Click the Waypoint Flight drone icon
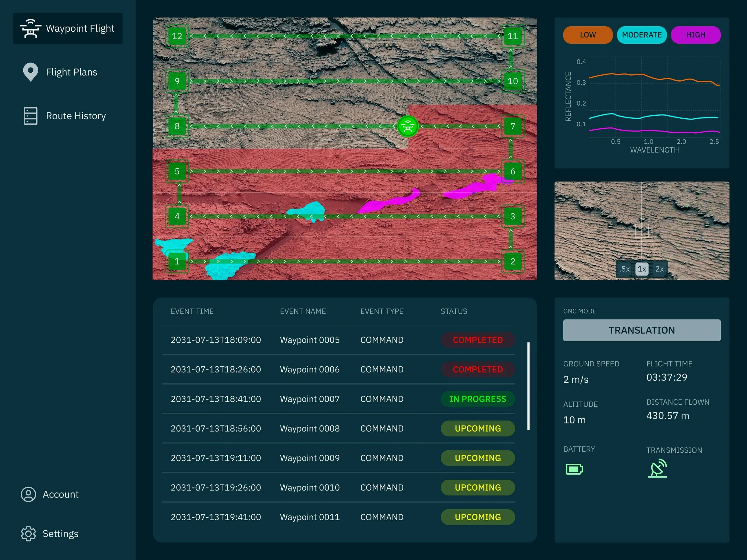 30,28
